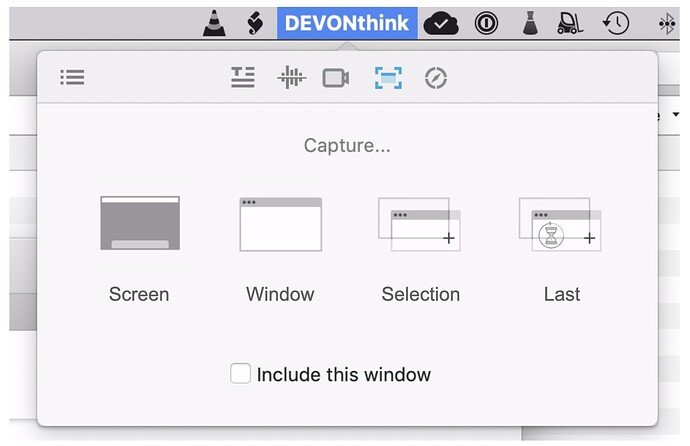Switch to the video note camera tab
690x446 pixels.
coord(336,78)
